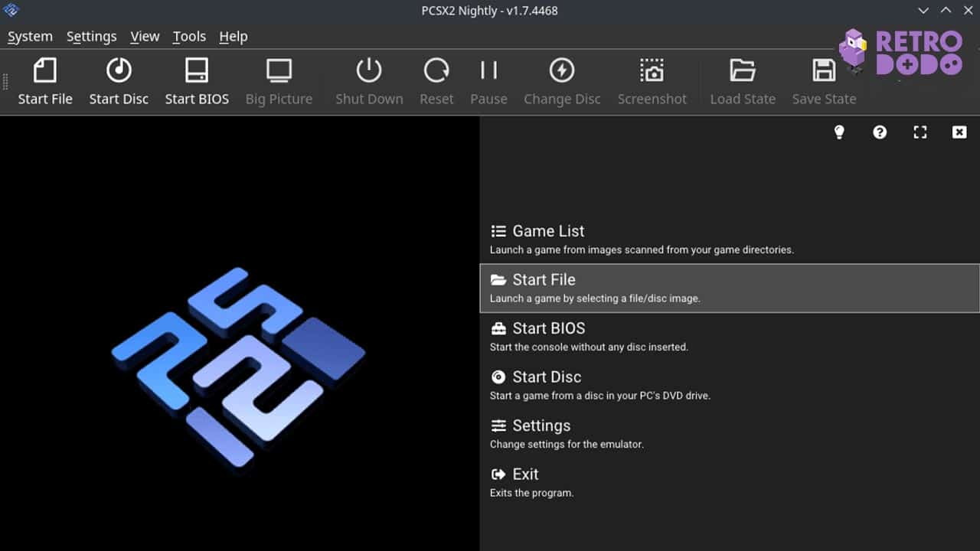The height and width of the screenshot is (551, 980).
Task: Click the PCSX2 app icon in the title bar
Action: pyautogui.click(x=11, y=11)
